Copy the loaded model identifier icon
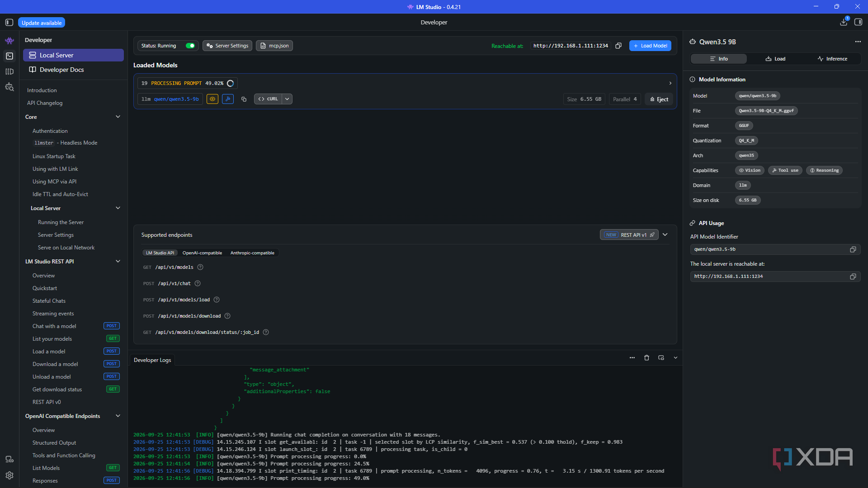The height and width of the screenshot is (488, 868). click(244, 99)
